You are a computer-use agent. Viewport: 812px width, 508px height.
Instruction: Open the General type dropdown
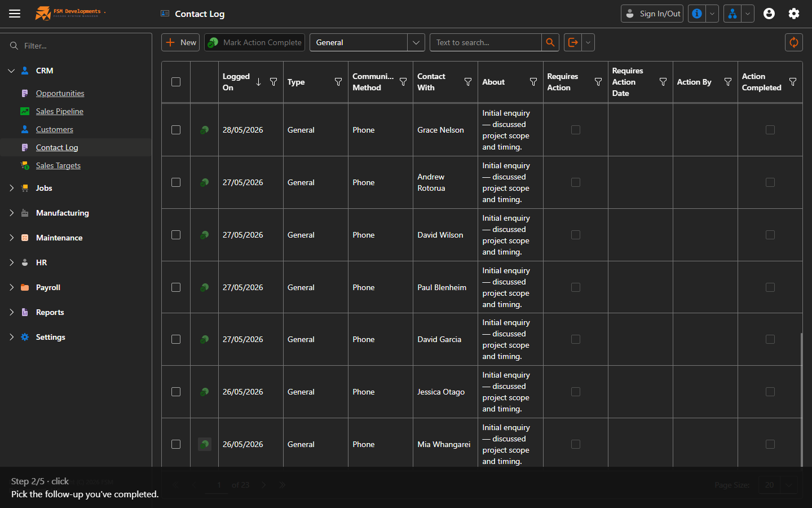[367, 42]
